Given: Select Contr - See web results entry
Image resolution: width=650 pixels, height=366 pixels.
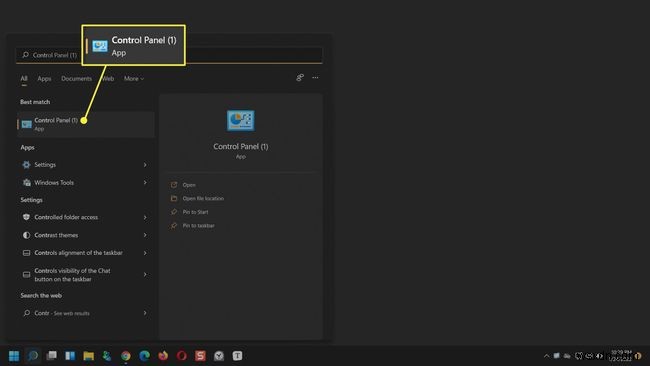Looking at the screenshot, I should tap(62, 313).
